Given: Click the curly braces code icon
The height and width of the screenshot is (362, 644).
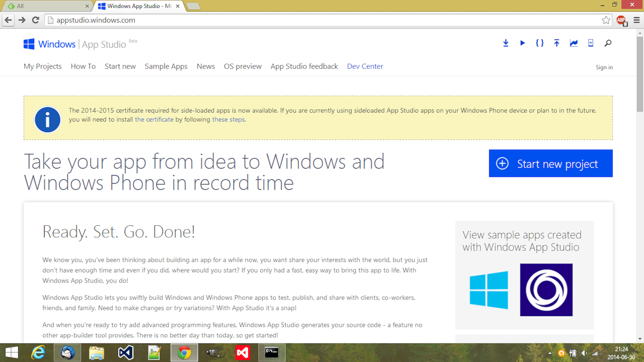Looking at the screenshot, I should point(539,43).
